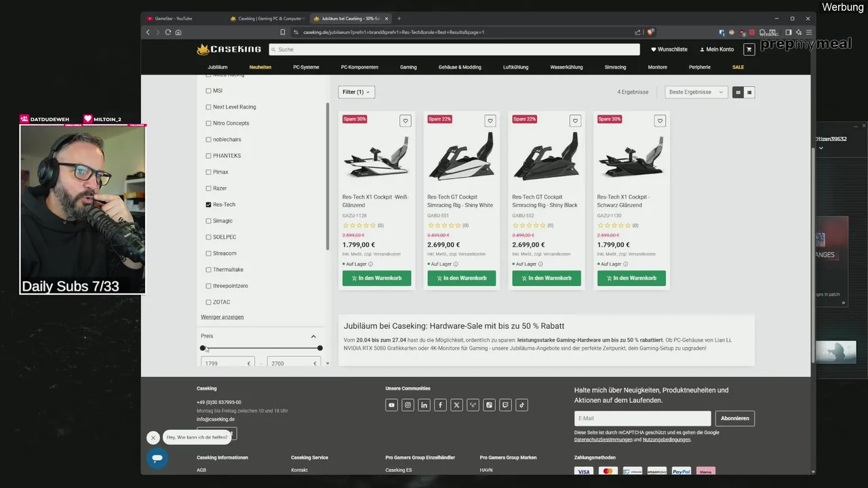Image resolution: width=868 pixels, height=488 pixels.
Task: Click the minimum price slider handle
Action: [x=203, y=348]
